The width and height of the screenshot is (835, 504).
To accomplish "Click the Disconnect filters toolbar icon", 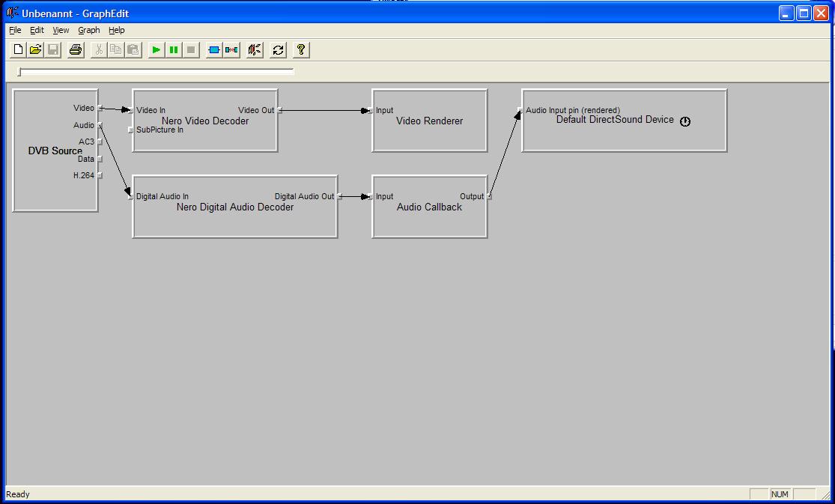I will point(231,50).
